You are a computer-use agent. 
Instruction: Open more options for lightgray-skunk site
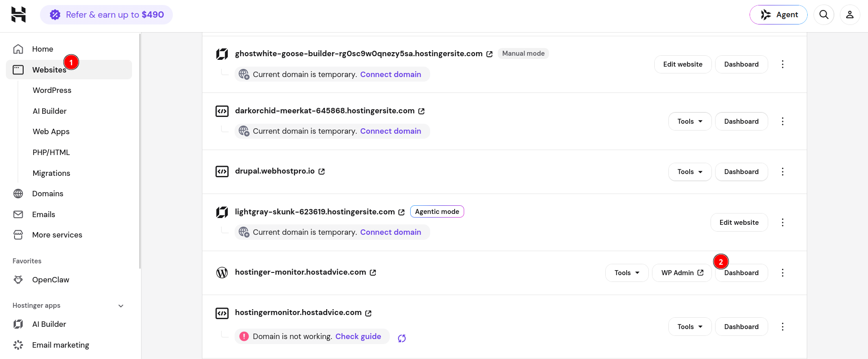(783, 223)
